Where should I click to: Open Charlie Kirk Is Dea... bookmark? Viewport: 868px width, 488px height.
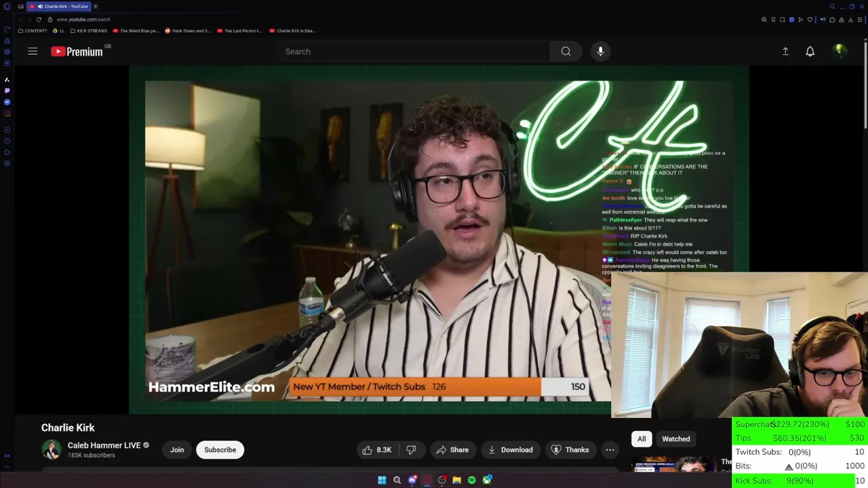(292, 30)
